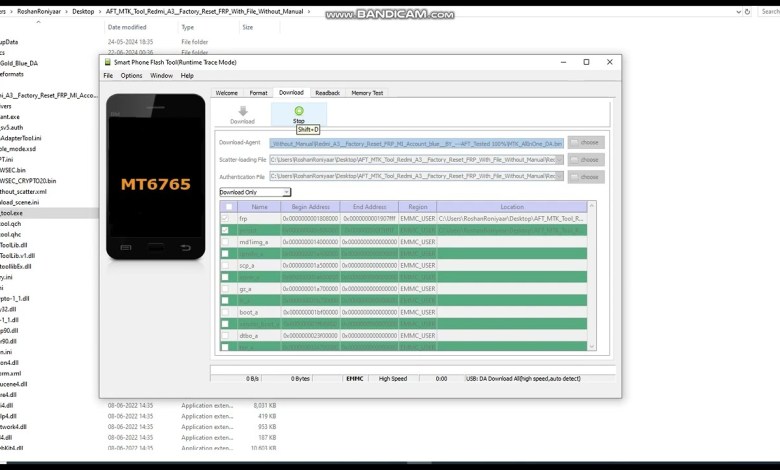This screenshot has width=780, height=470.
Task: Click the 'High Speed' status bar entry
Action: pos(393,378)
